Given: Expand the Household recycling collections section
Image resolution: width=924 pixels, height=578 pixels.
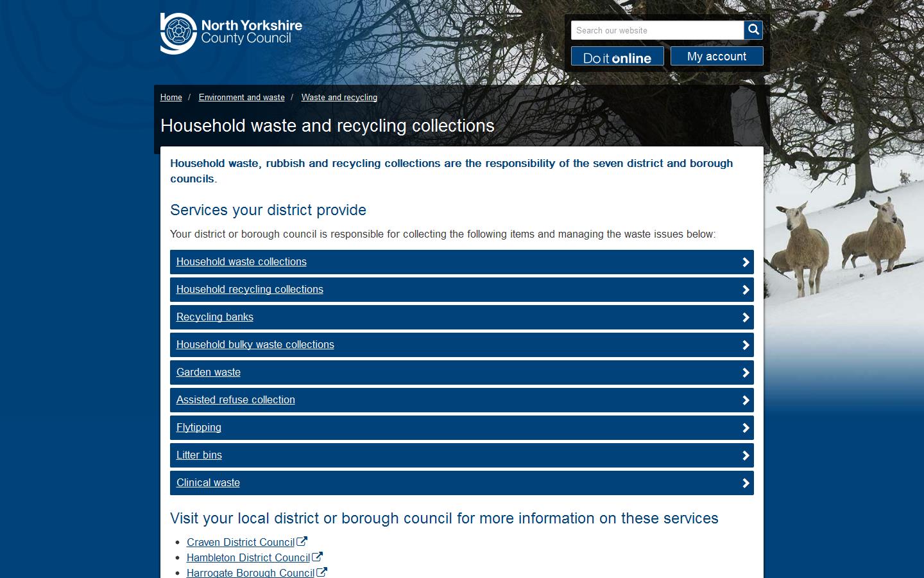Looking at the screenshot, I should pyautogui.click(x=250, y=290).
